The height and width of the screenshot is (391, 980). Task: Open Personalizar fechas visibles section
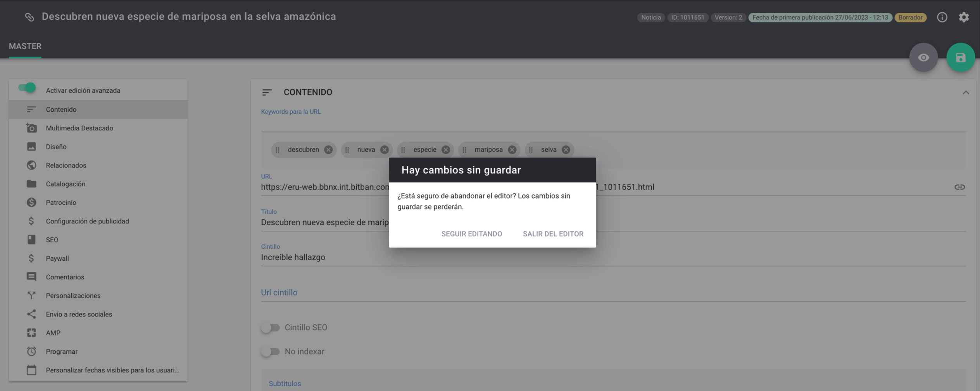[x=98, y=370]
